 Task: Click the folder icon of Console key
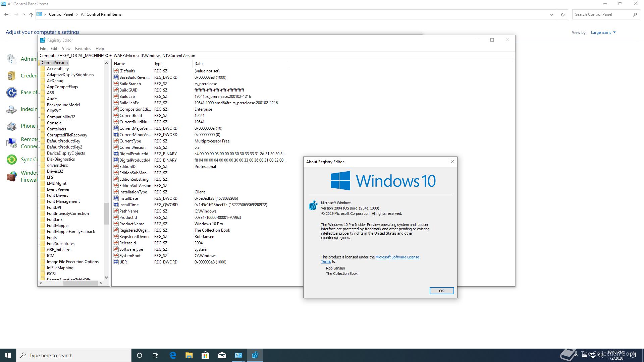(x=43, y=123)
